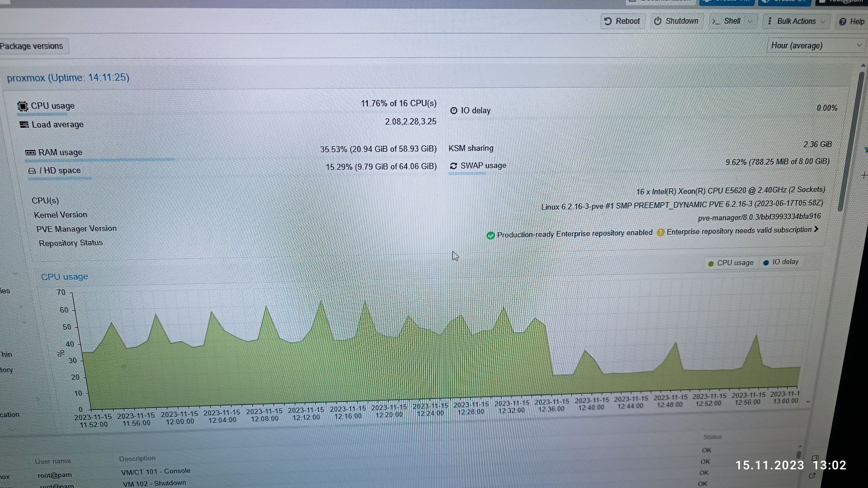Click root@pam in first task row

point(55,475)
